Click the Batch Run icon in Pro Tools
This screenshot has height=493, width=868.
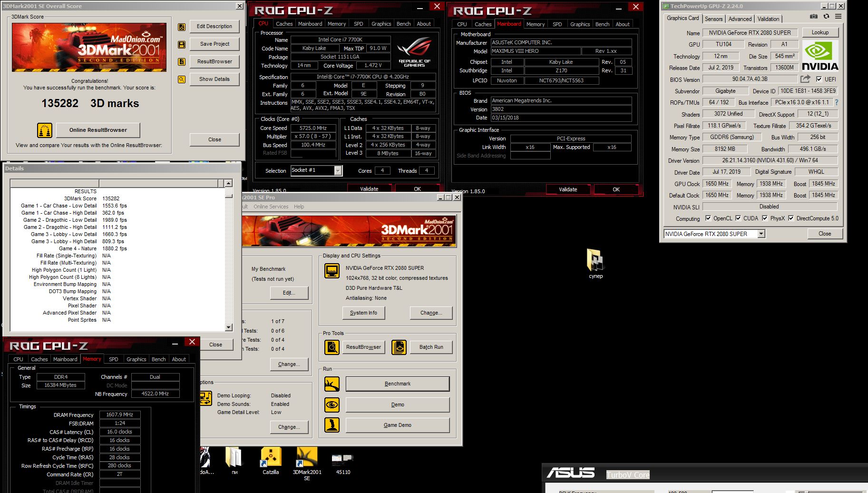pos(399,347)
